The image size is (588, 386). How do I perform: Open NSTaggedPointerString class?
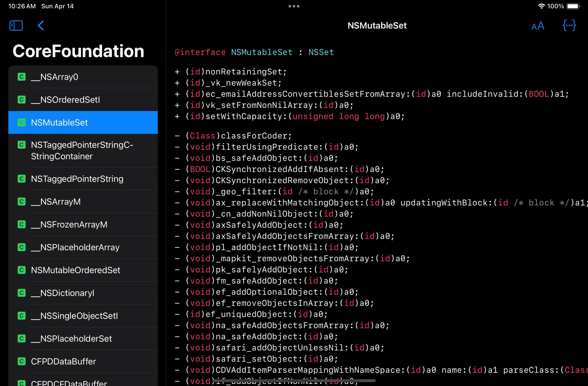click(83, 179)
